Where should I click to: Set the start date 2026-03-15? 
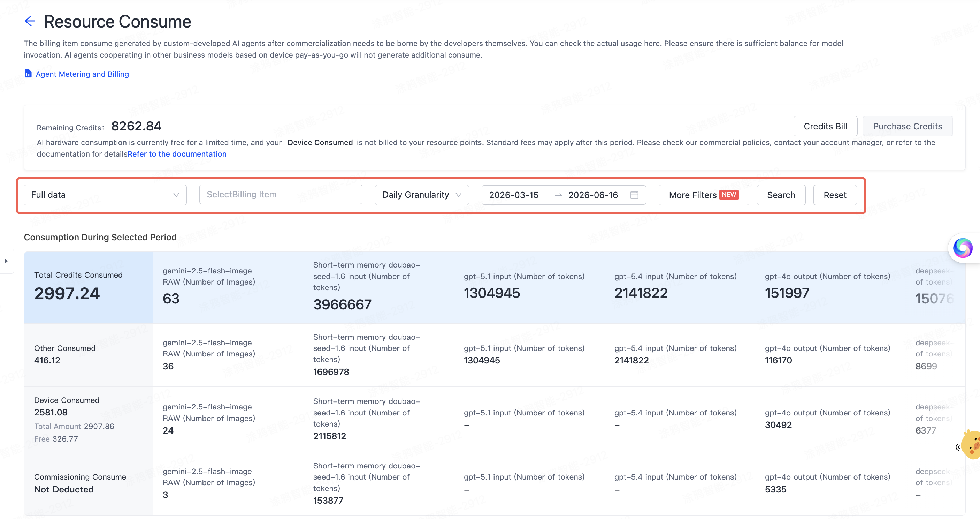514,195
